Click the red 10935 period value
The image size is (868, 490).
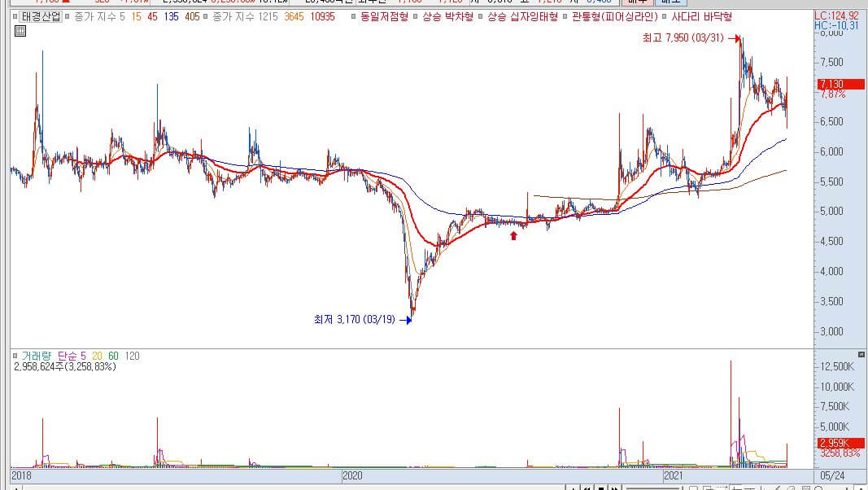coord(322,16)
